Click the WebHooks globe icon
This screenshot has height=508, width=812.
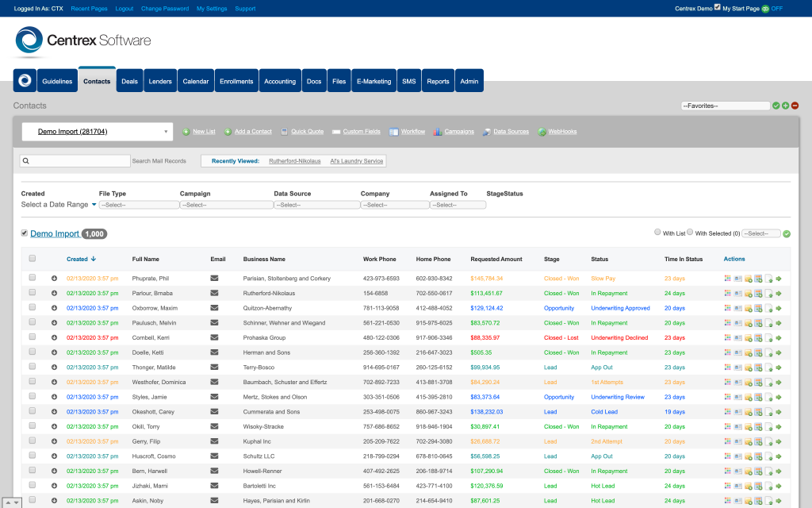542,132
